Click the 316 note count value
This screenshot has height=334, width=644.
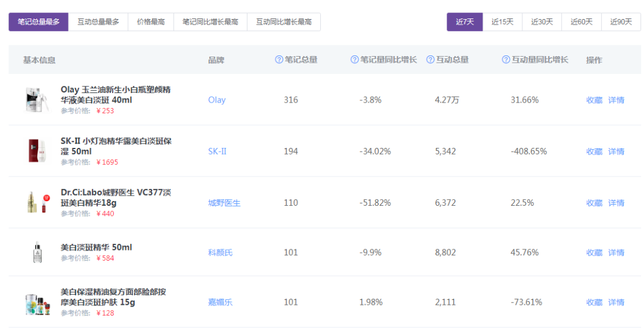click(x=291, y=100)
